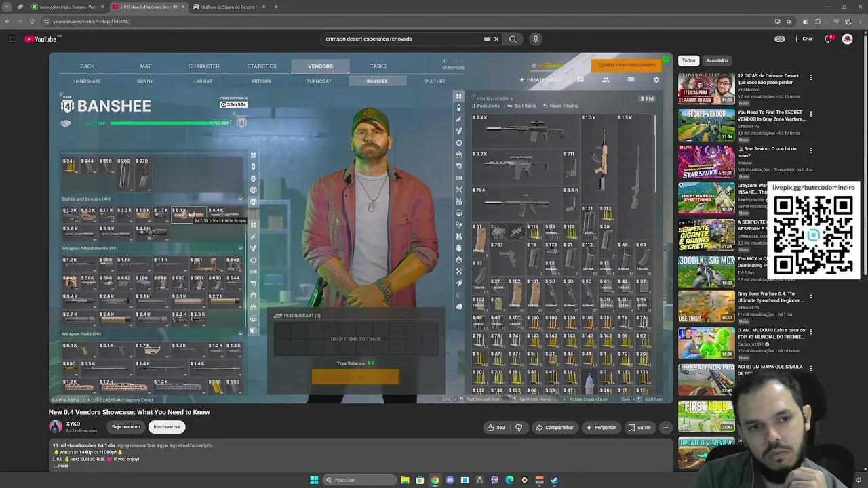Open the game settings gear icon
Screen dimensions: 868x488
tap(656, 80)
